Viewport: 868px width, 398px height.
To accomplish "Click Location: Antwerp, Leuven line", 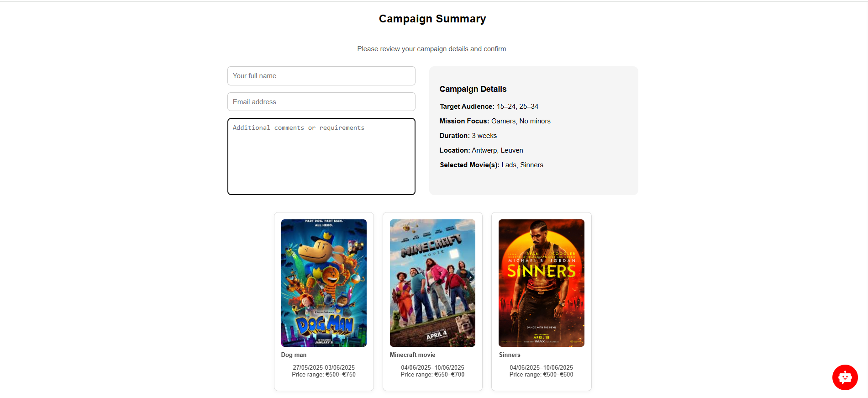I will click(481, 150).
